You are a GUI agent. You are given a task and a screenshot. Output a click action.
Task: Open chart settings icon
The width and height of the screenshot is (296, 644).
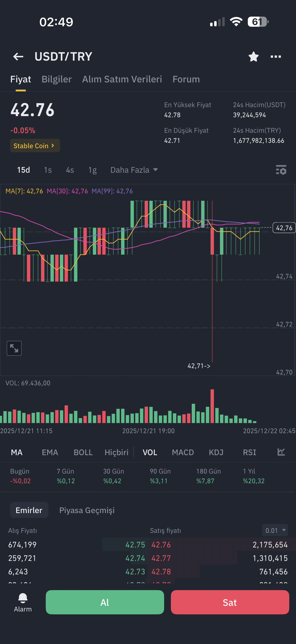(281, 170)
